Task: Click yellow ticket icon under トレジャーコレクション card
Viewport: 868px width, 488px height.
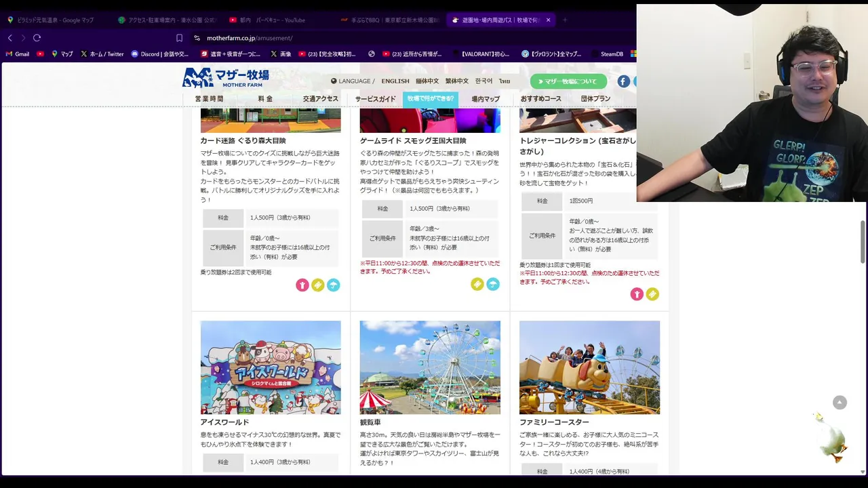Action: point(652,294)
